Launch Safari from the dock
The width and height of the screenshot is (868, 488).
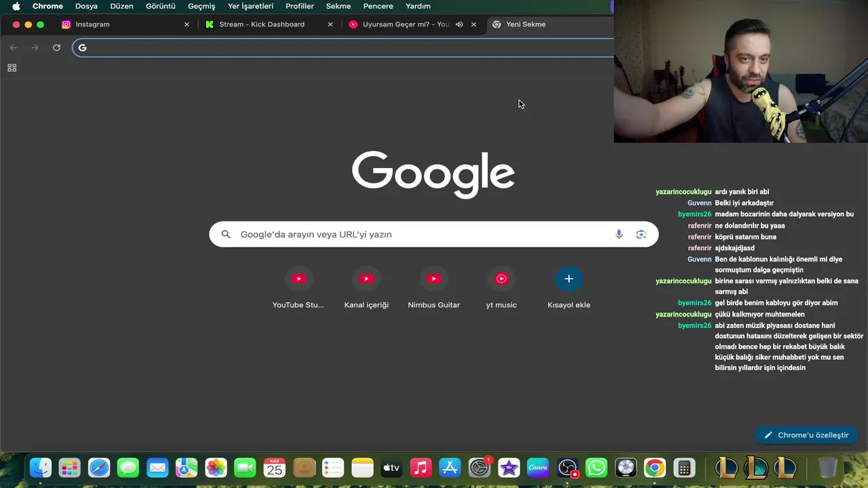[99, 468]
